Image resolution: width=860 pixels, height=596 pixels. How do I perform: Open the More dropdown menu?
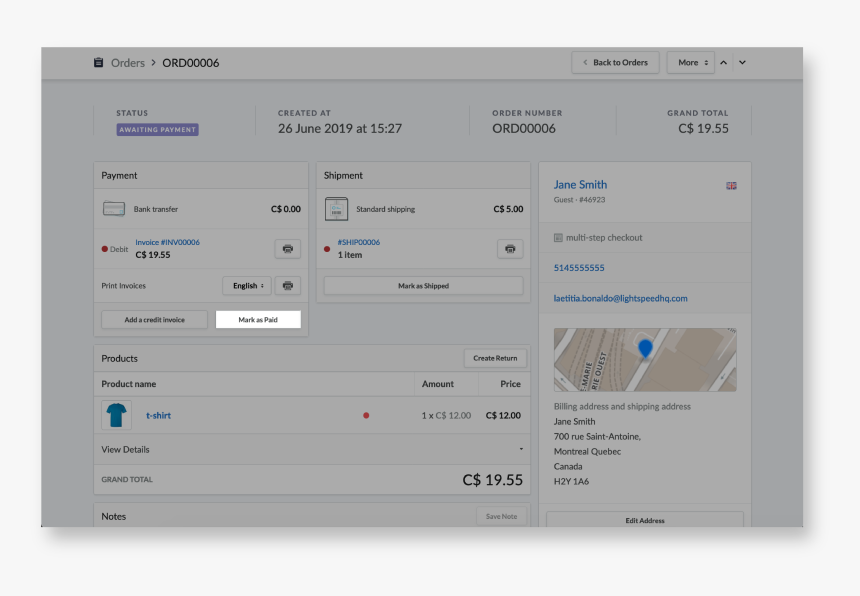(691, 63)
